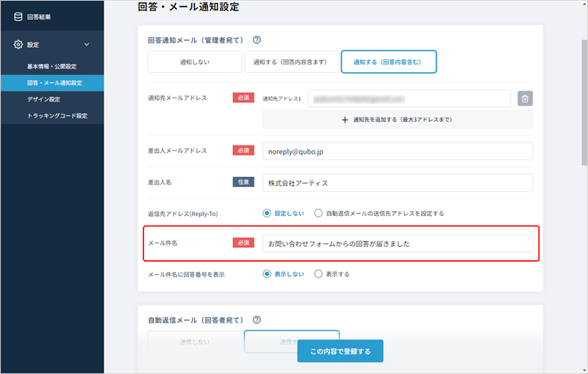Click the メール件名 input field
Image resolution: width=588 pixels, height=374 pixels.
(397, 243)
